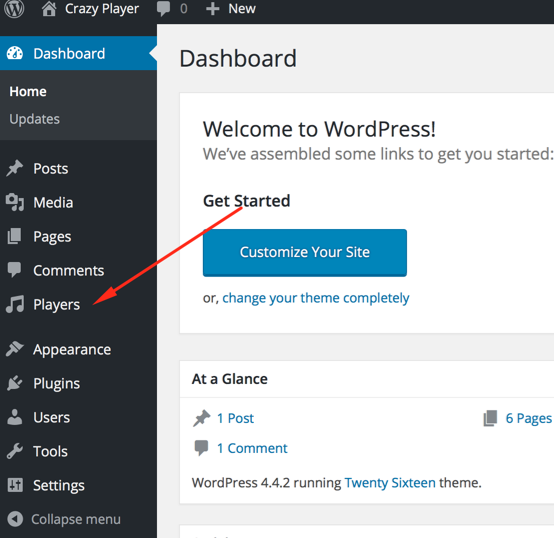Open the Appearance menu
555x538 pixels.
coord(72,350)
